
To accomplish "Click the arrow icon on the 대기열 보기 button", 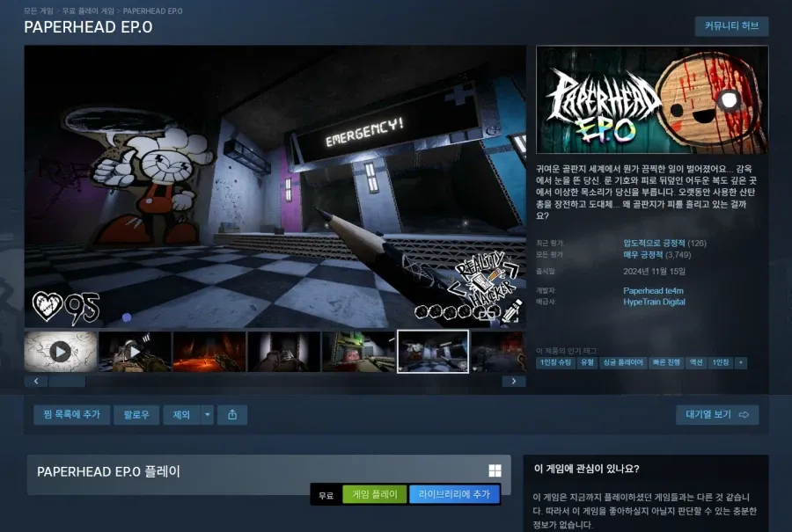I will (744, 415).
